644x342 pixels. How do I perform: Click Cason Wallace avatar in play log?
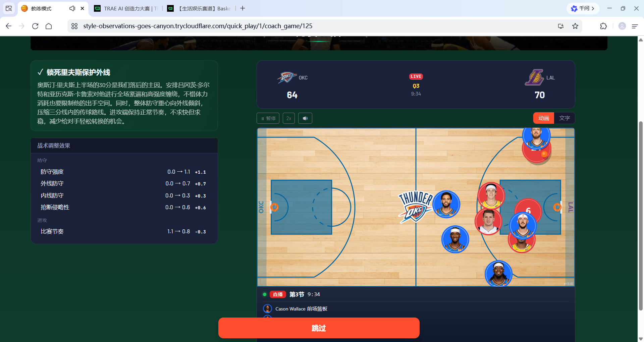(267, 309)
